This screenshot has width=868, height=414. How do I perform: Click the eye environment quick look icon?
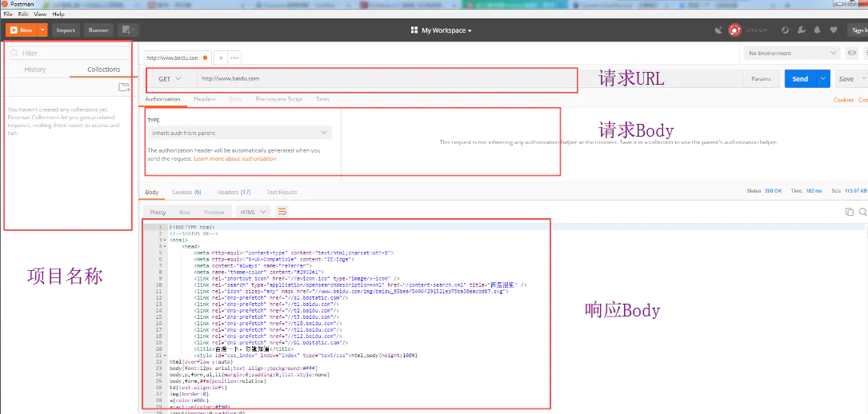point(852,53)
